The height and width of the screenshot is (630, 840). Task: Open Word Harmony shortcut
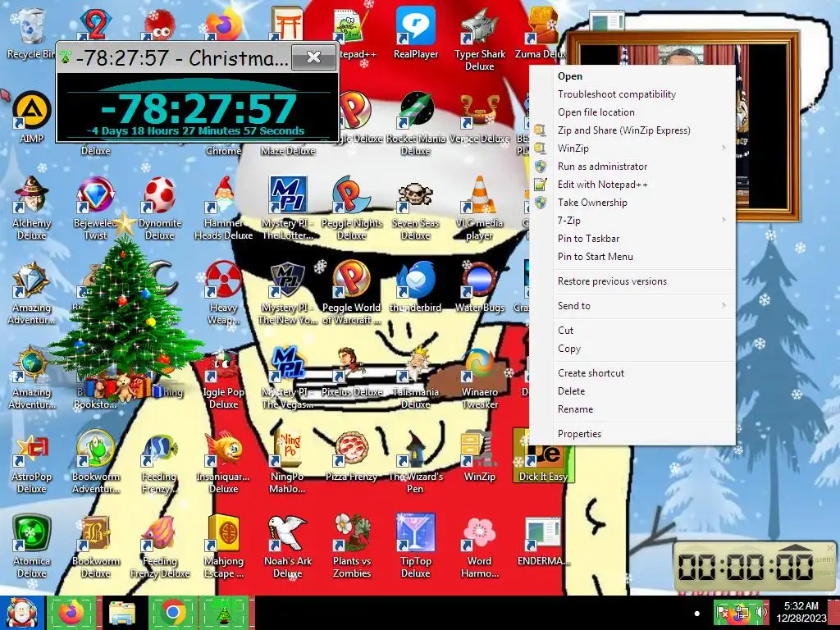pos(479,546)
